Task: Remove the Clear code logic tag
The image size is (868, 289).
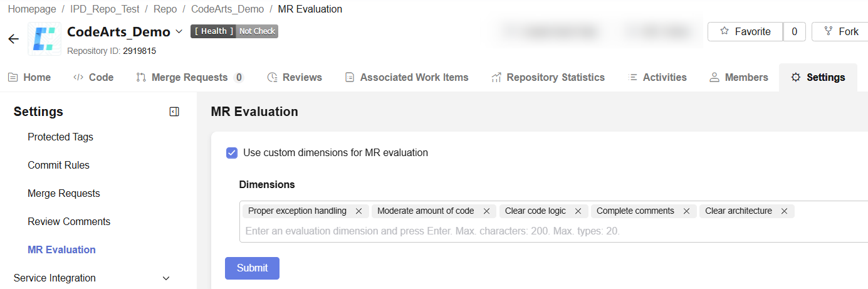Action: click(578, 211)
